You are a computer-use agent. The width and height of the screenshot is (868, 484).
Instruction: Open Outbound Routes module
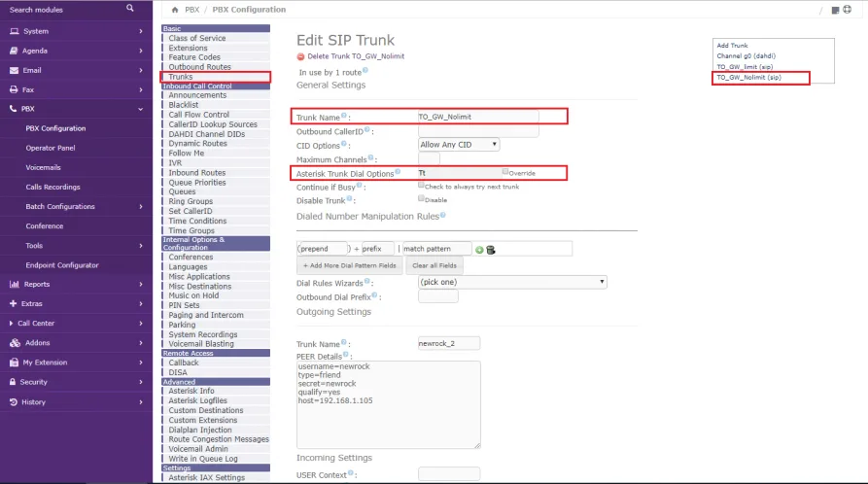coord(200,67)
